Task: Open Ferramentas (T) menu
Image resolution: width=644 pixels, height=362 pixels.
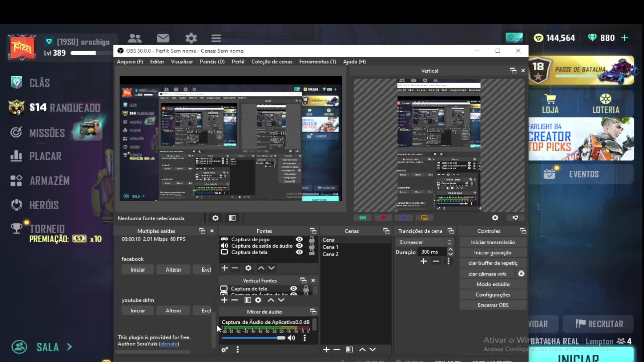Action: (x=317, y=62)
